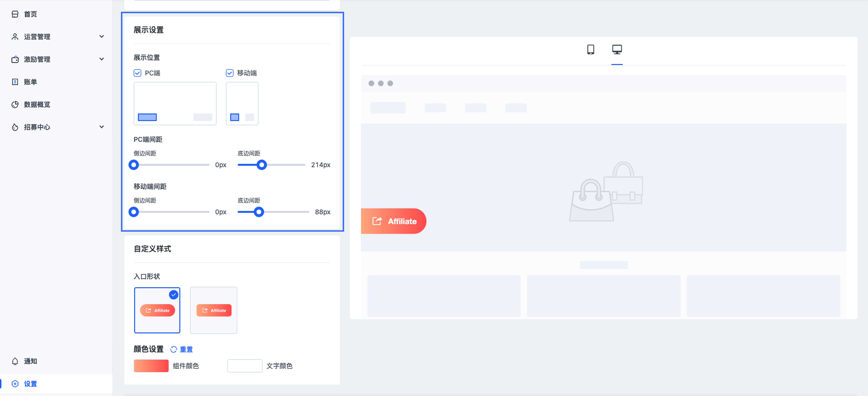Click 移动端 侧边间距 slider handle

pyautogui.click(x=134, y=212)
